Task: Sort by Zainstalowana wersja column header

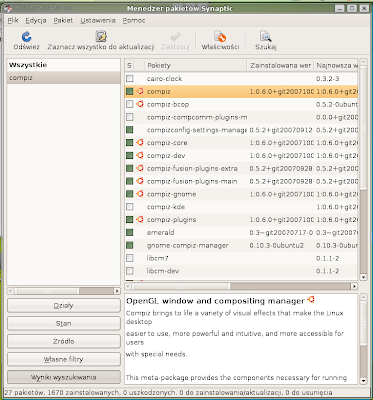Action: point(280,66)
